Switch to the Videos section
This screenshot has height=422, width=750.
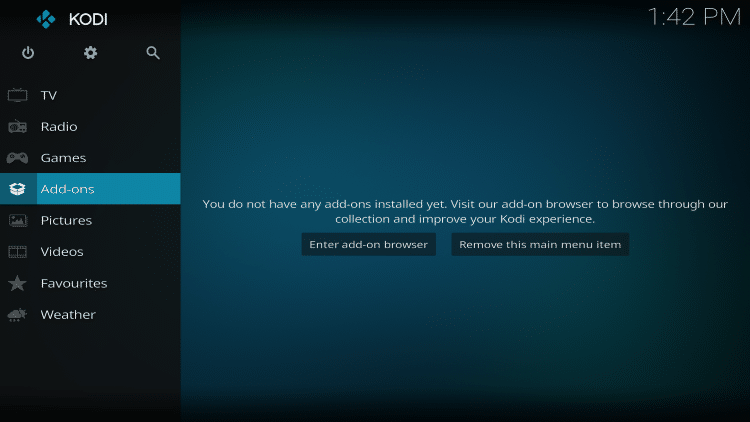coord(90,252)
